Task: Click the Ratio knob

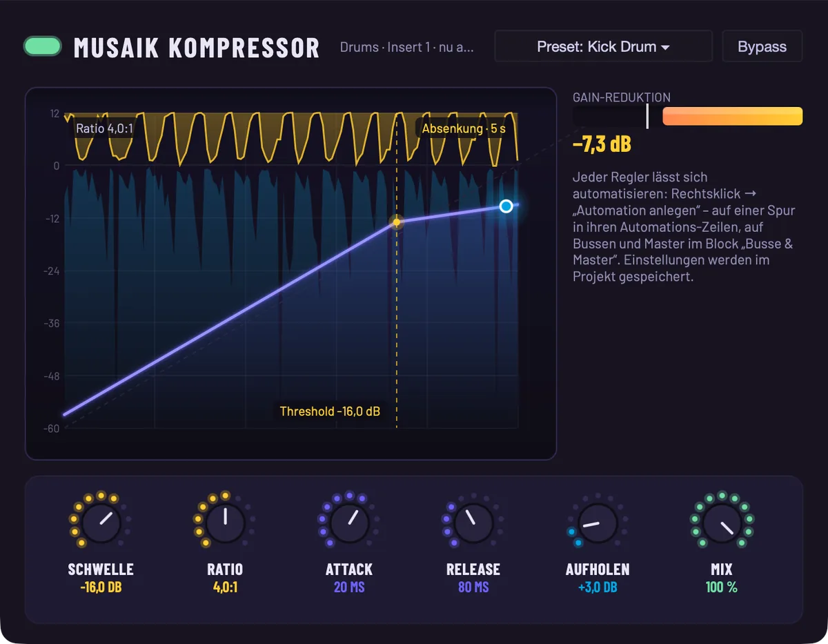Action: point(225,523)
